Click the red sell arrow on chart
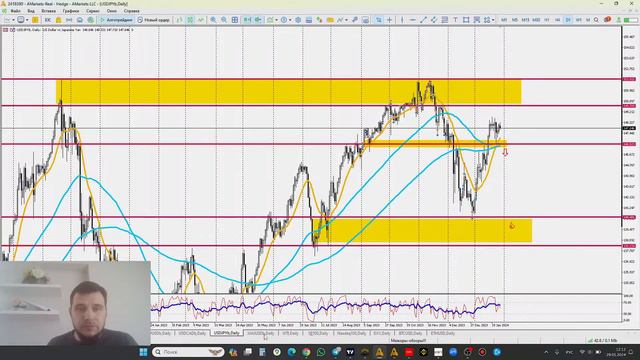Image resolution: width=640 pixels, height=360 pixels. coord(505,152)
